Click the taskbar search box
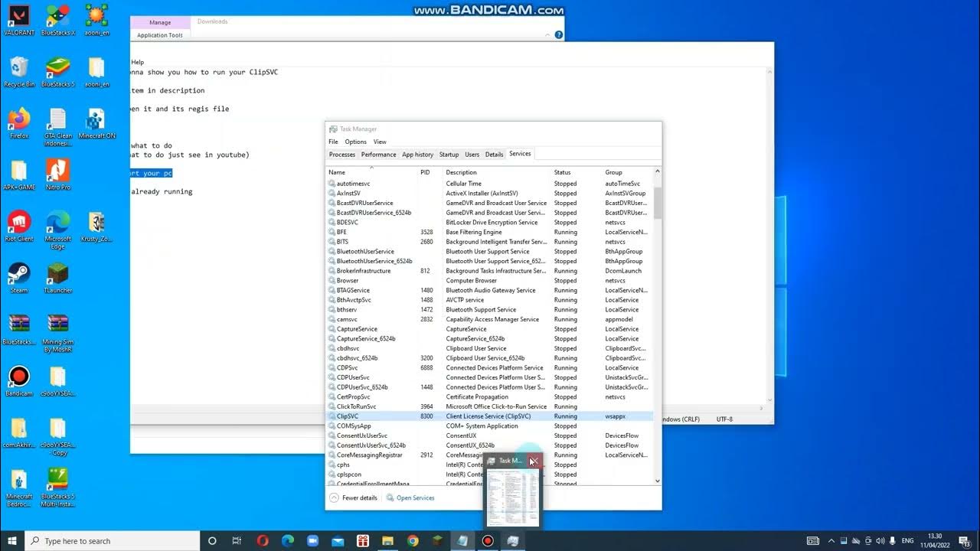 (x=113, y=541)
